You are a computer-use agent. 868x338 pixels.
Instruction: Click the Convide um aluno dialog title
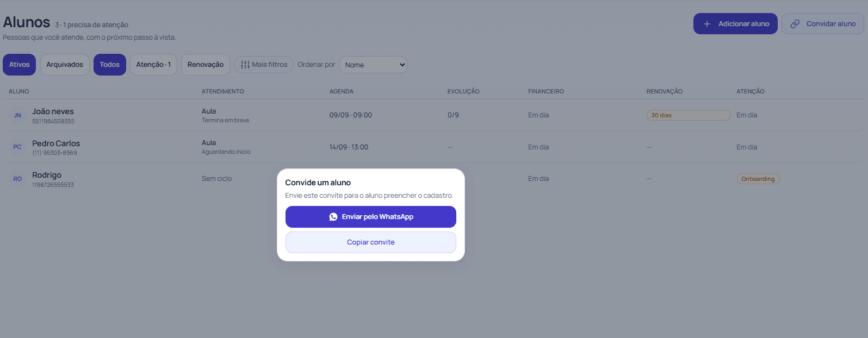pyautogui.click(x=318, y=183)
